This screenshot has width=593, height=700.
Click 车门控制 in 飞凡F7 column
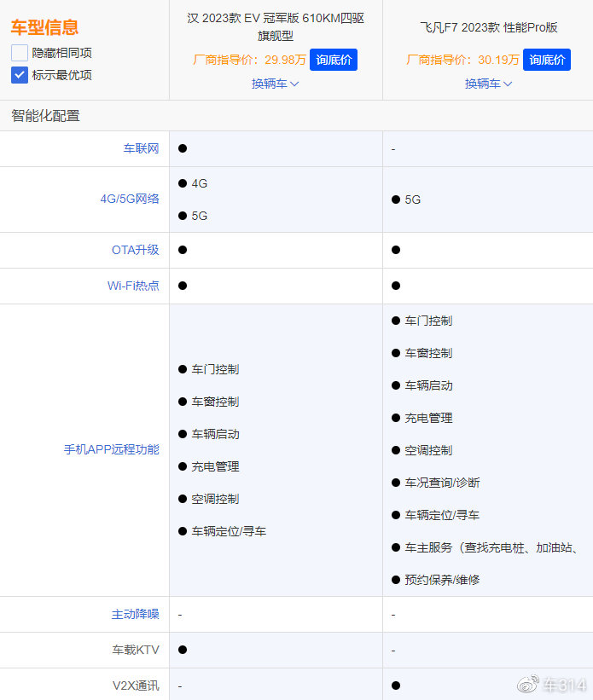428,321
